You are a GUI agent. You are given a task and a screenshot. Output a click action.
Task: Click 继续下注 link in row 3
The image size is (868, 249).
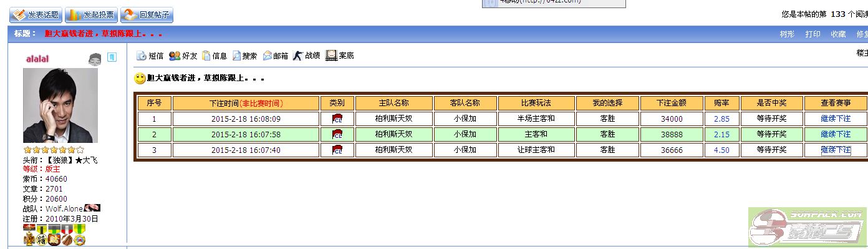(x=836, y=150)
